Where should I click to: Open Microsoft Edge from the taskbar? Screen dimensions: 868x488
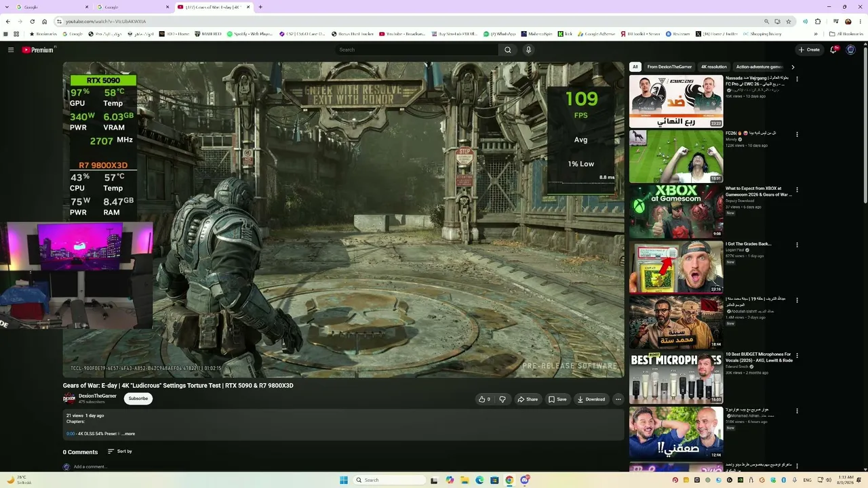pyautogui.click(x=479, y=480)
